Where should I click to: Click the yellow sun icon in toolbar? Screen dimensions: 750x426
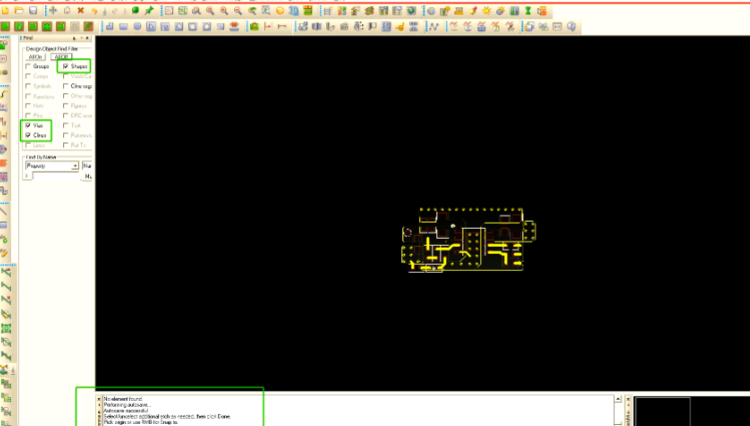point(487,9)
